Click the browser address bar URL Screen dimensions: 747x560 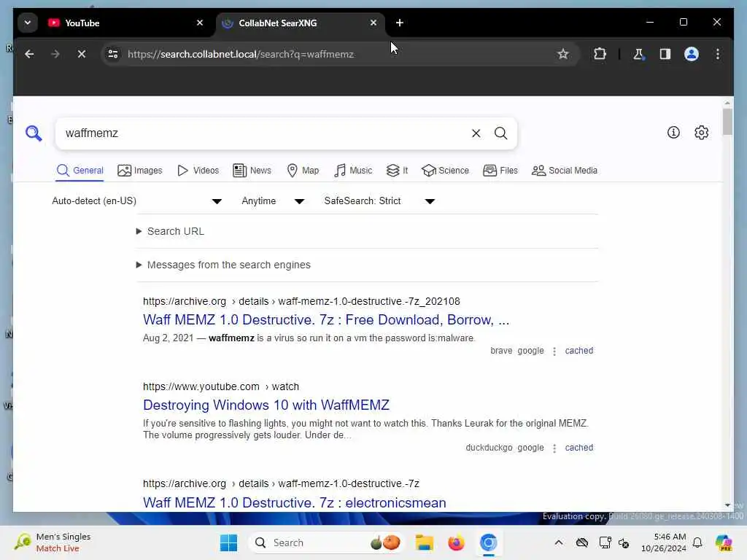point(241,54)
